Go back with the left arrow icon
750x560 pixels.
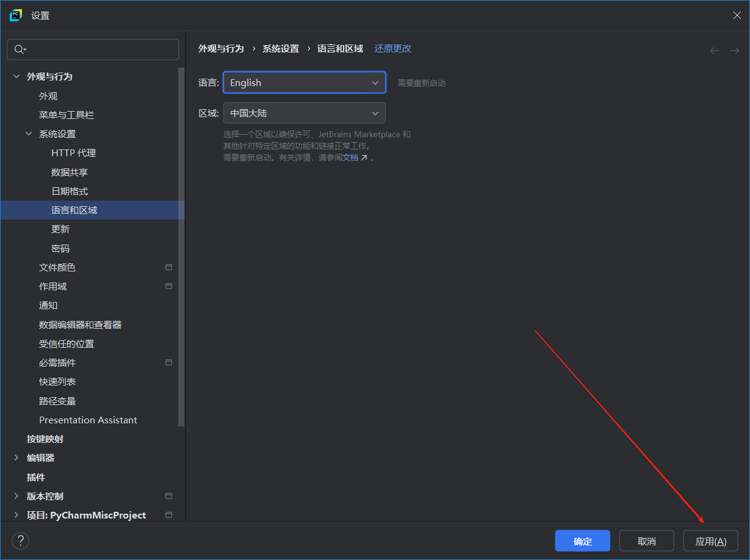click(x=715, y=51)
